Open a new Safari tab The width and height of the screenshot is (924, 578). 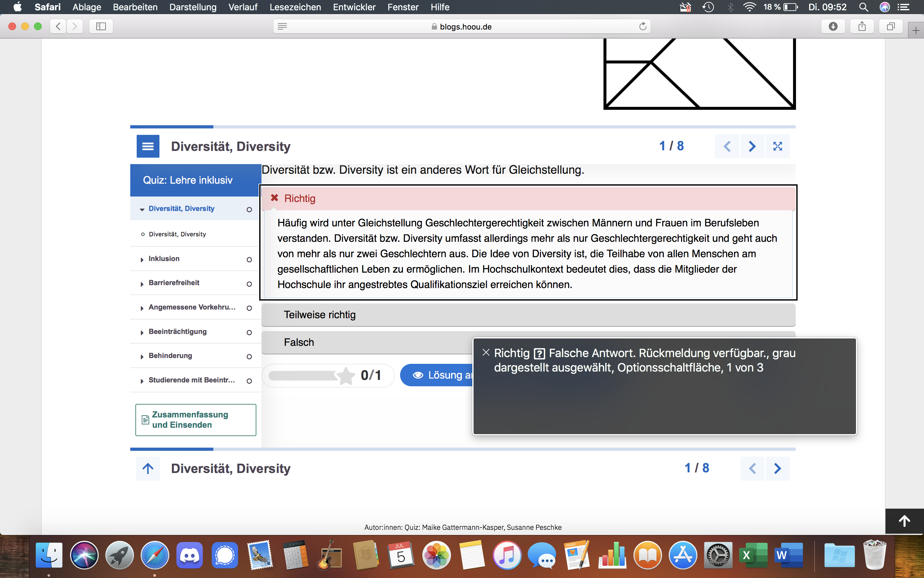click(x=916, y=31)
